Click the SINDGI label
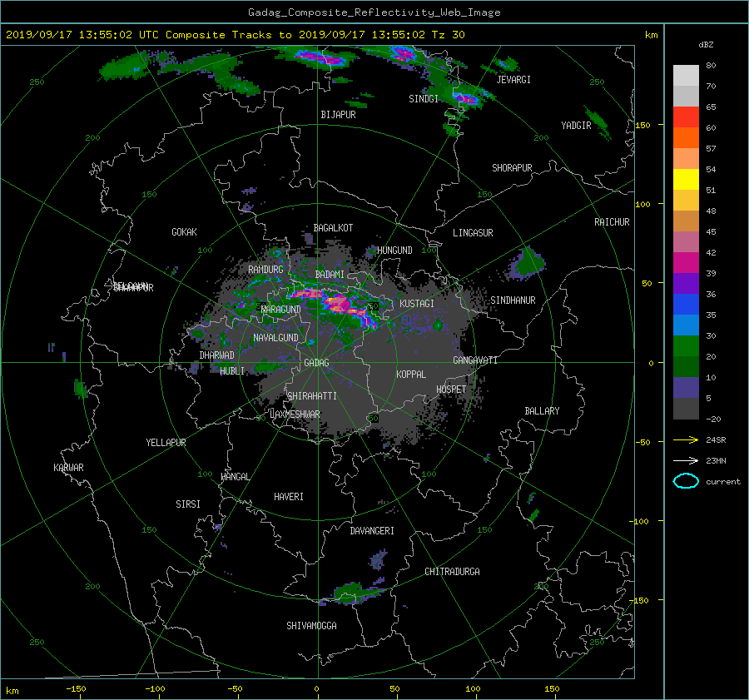Viewport: 749px width, 700px height. [424, 98]
